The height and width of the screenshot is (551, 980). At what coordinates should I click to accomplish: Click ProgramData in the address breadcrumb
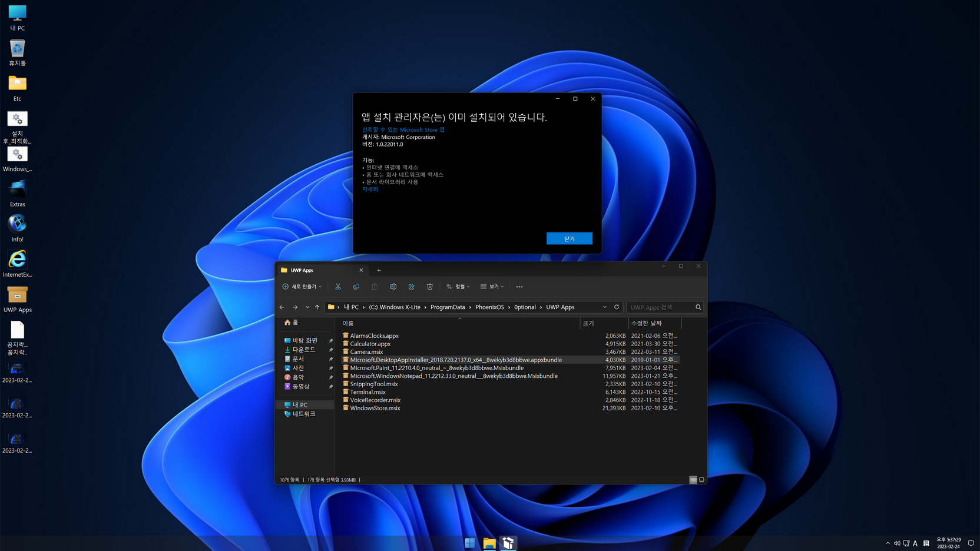point(448,307)
